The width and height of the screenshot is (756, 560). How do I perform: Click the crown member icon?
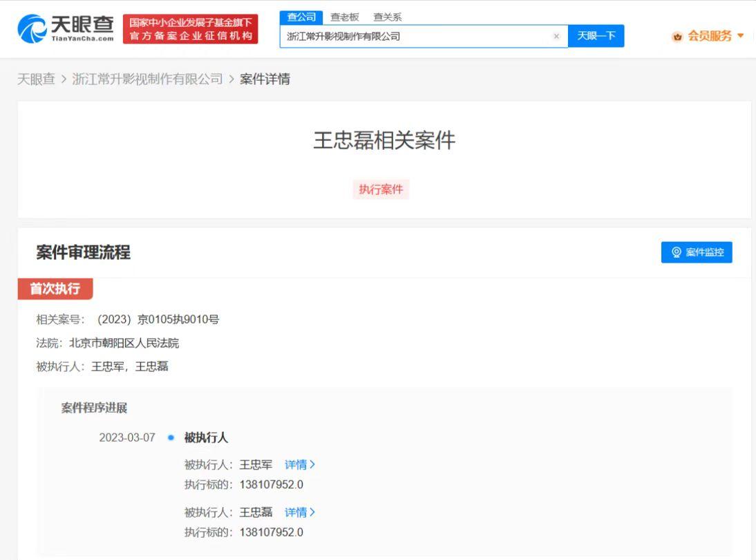point(677,37)
